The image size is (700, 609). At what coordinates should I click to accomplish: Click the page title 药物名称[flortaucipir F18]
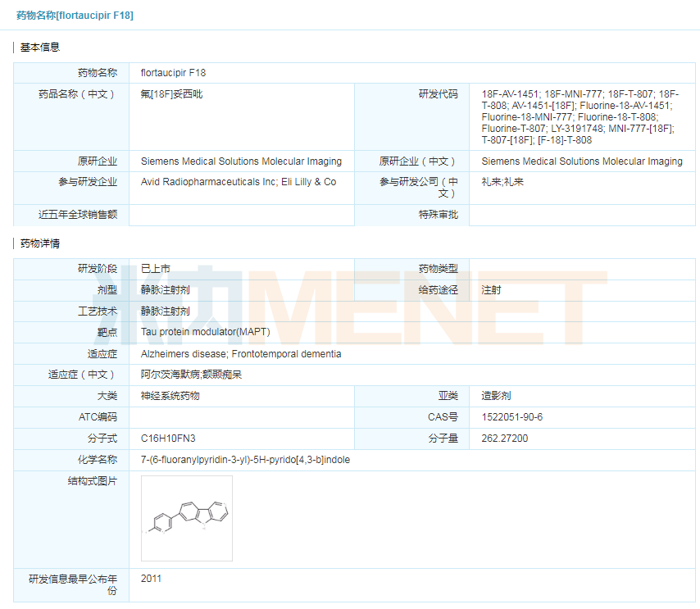click(x=75, y=16)
